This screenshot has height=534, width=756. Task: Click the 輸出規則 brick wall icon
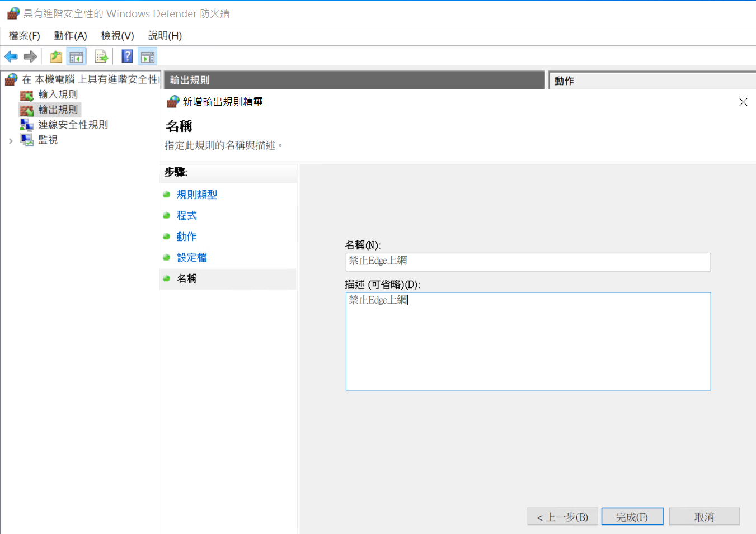(27, 110)
